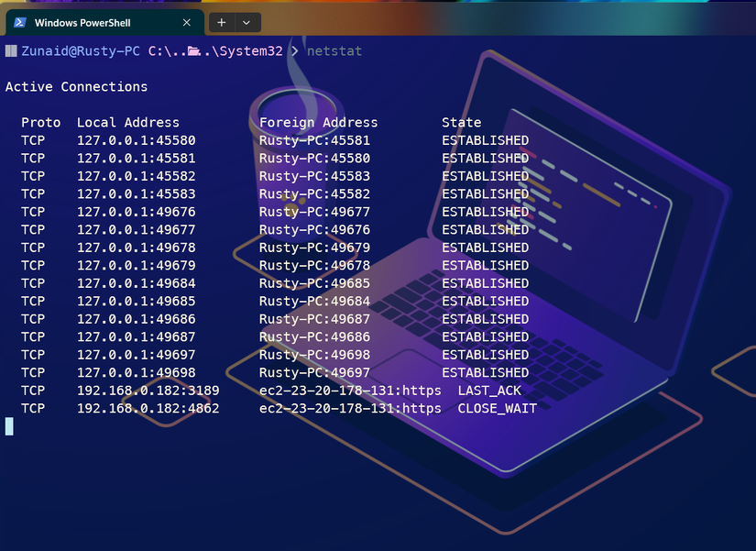Close the Windows PowerShell tab

click(187, 22)
